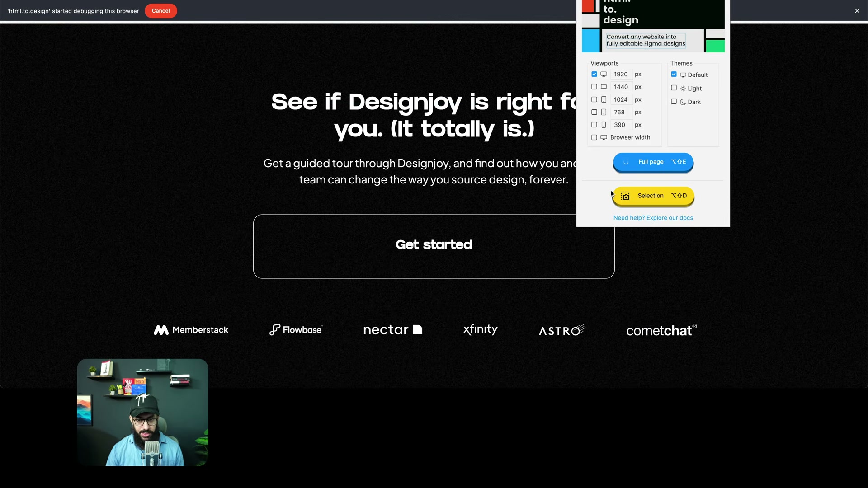Click the Selection capture button
The image size is (868, 488).
pos(653,196)
